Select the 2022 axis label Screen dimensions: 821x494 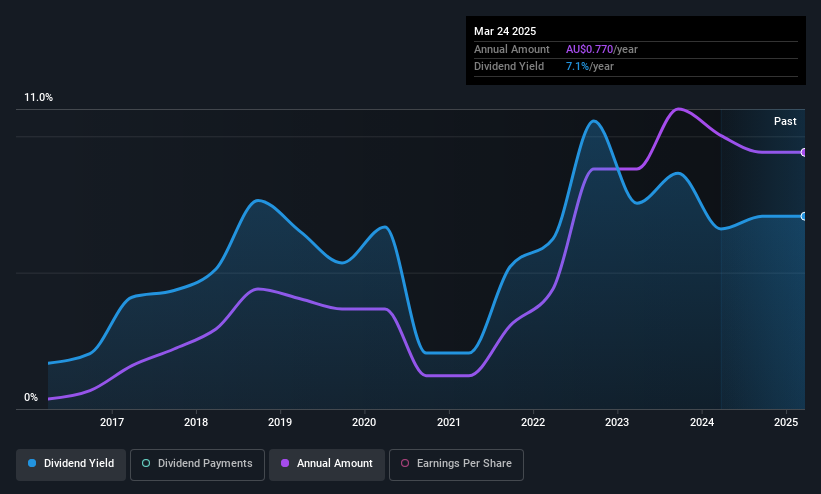pyautogui.click(x=533, y=422)
